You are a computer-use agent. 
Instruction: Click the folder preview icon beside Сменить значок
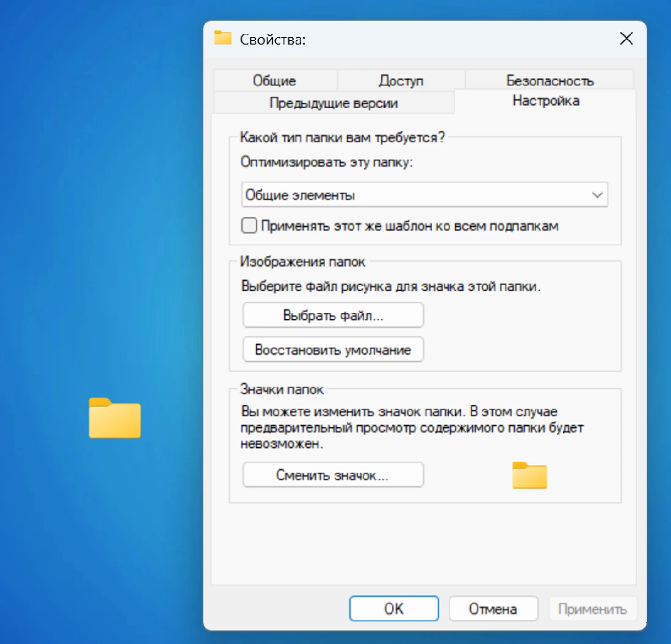pyautogui.click(x=529, y=475)
